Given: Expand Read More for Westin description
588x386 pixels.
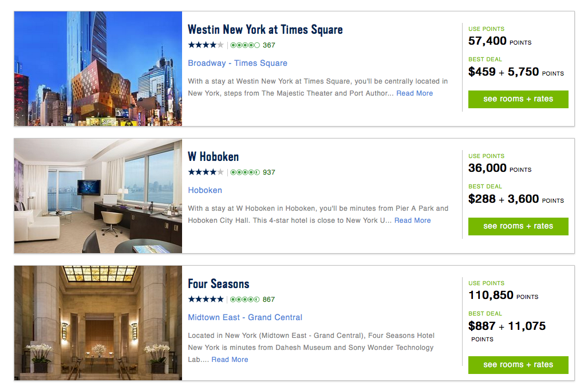Looking at the screenshot, I should pyautogui.click(x=415, y=93).
